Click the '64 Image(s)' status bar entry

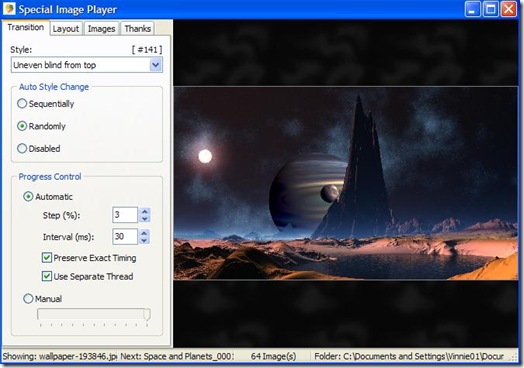tap(273, 356)
